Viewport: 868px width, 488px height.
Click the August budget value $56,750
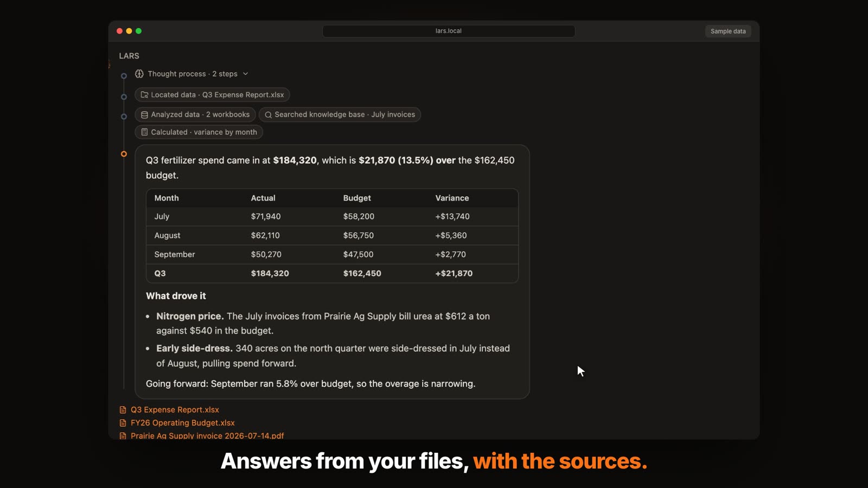[359, 235]
